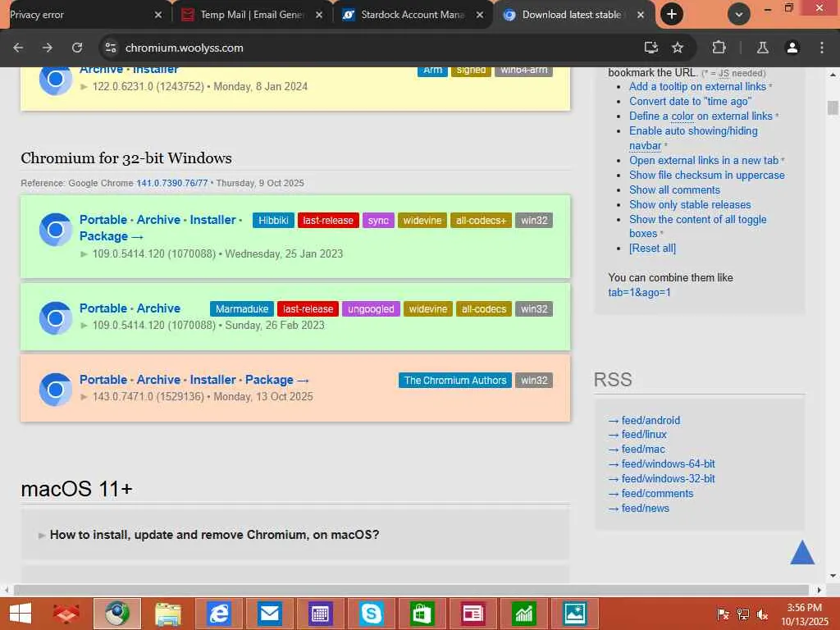Go back to the previous page
Image resolution: width=840 pixels, height=630 pixels.
[18, 48]
